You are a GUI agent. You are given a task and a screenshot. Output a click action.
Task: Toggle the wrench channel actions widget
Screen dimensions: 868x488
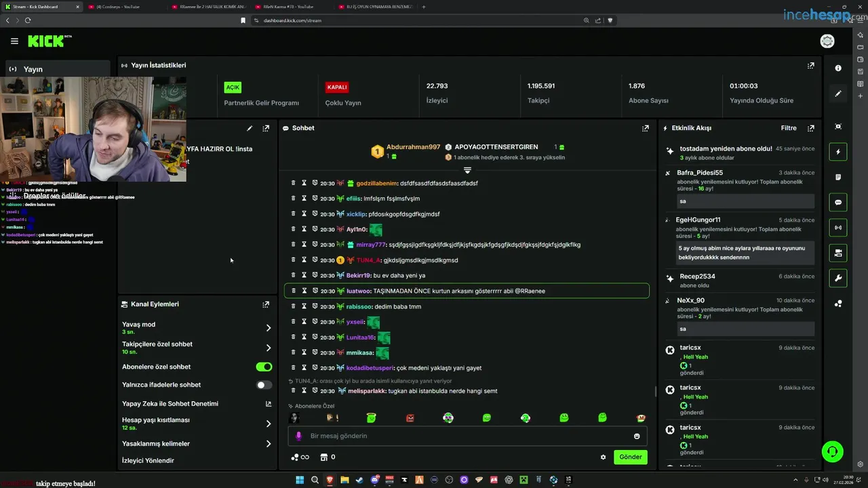tap(838, 278)
